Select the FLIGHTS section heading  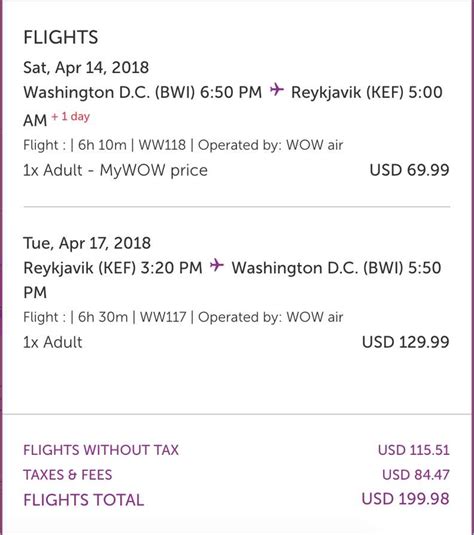coord(61,37)
